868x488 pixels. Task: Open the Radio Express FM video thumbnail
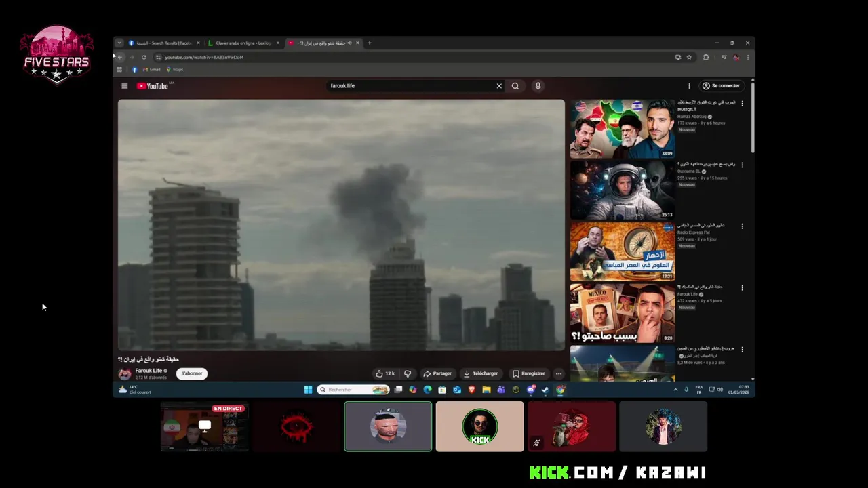click(x=623, y=251)
